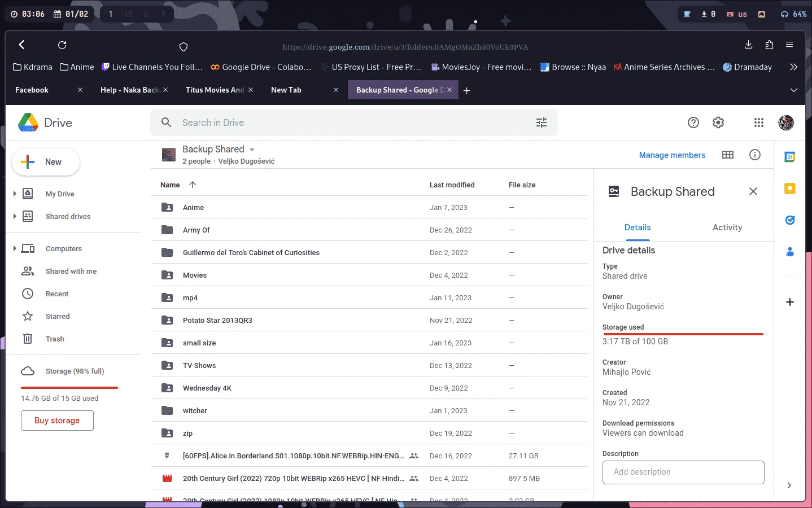Select the TV Shows folder row

pos(369,365)
